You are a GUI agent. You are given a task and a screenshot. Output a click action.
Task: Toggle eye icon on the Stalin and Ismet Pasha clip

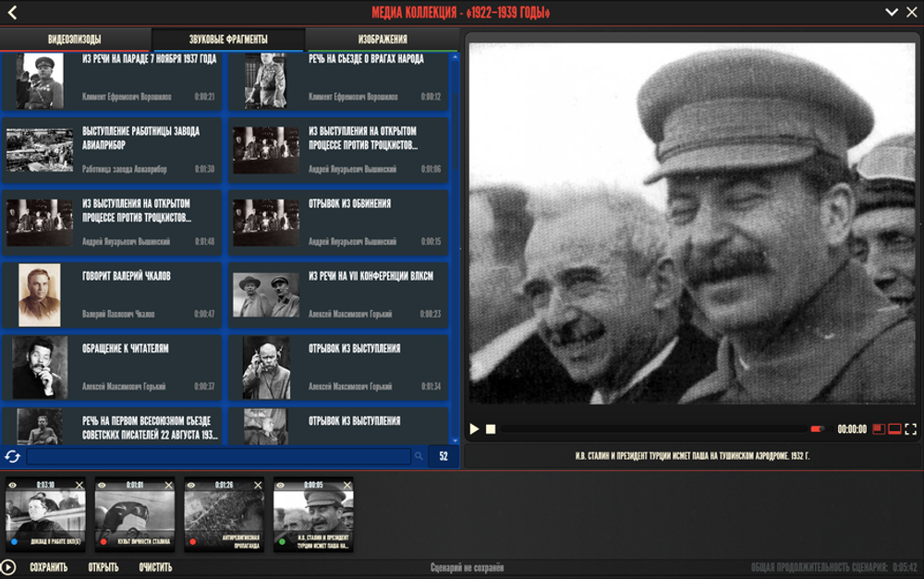click(x=281, y=485)
